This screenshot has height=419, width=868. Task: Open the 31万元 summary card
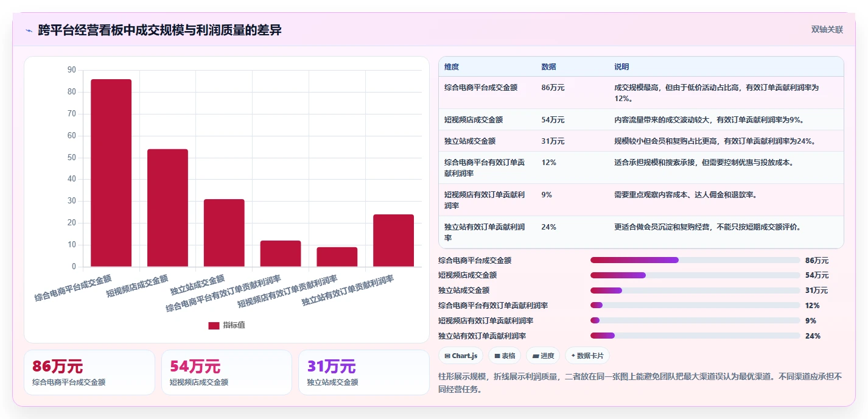[364, 372]
